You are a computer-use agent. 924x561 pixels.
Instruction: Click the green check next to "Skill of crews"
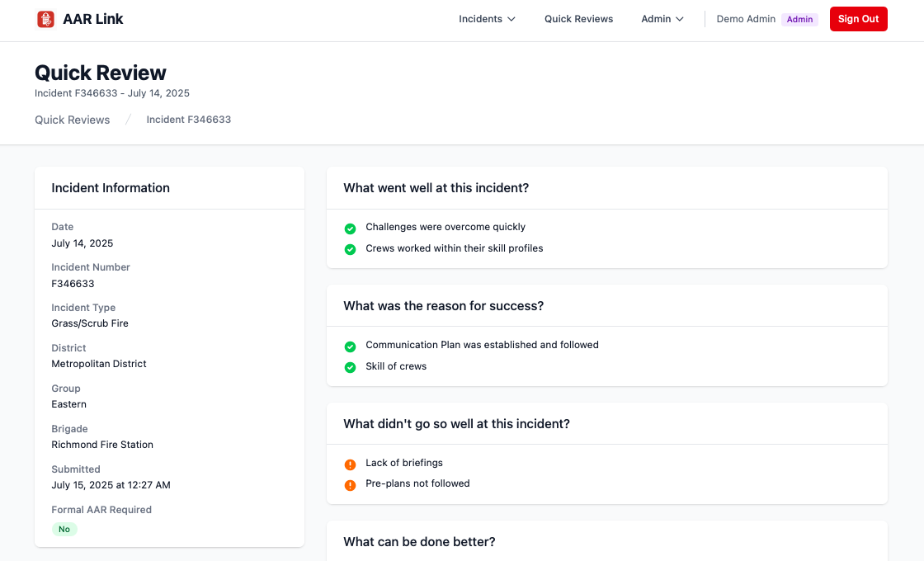point(350,367)
